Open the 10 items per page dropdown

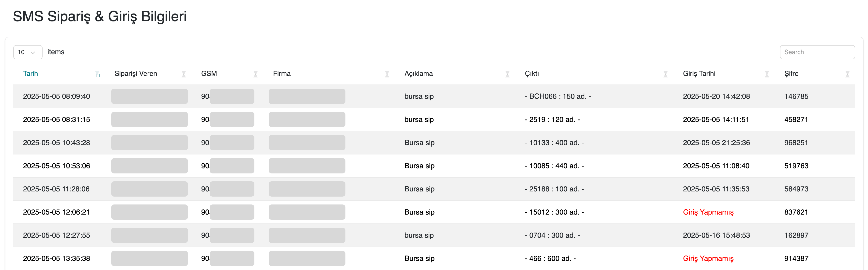28,52
